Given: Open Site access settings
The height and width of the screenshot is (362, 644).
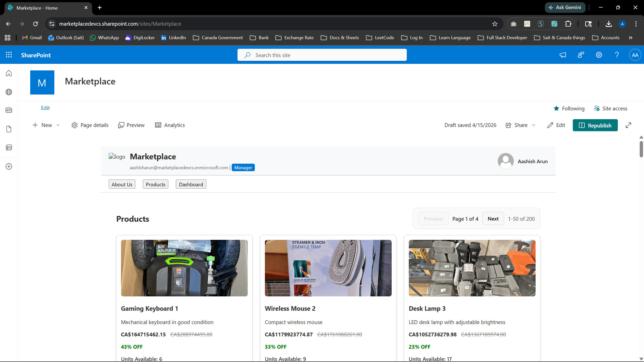Looking at the screenshot, I should [611, 108].
